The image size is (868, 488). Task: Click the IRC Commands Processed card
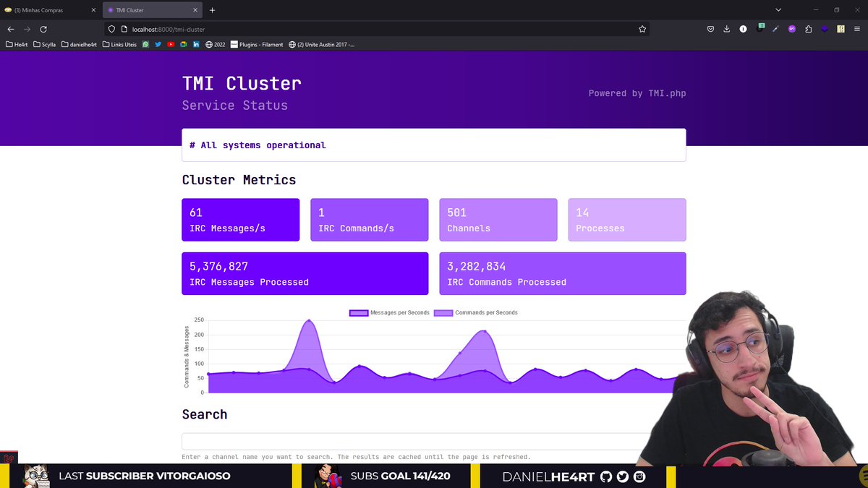point(563,273)
